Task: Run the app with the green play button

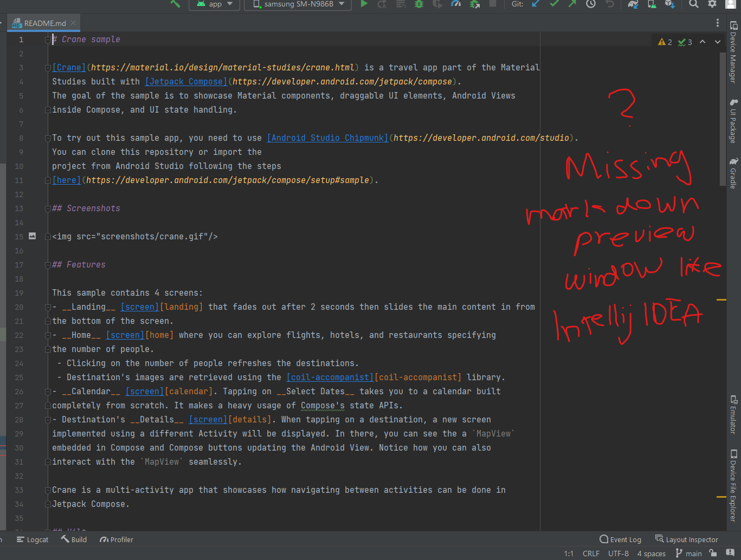Action: pyautogui.click(x=364, y=4)
